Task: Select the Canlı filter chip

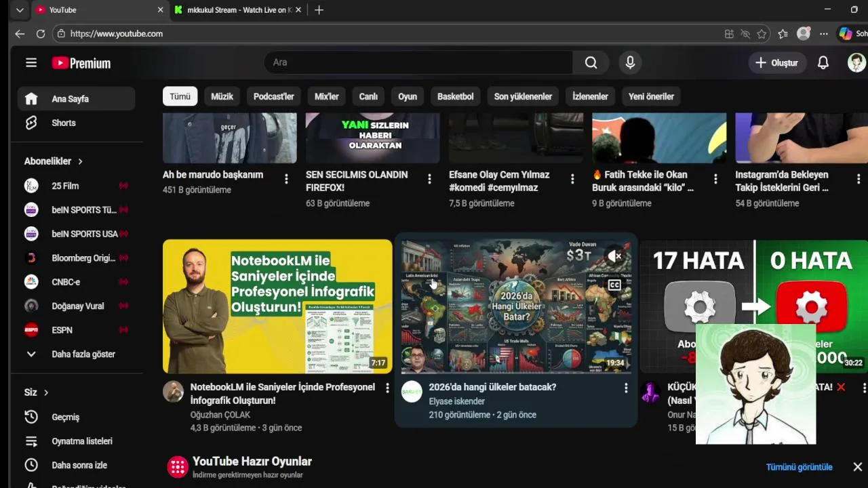Action: pos(368,96)
